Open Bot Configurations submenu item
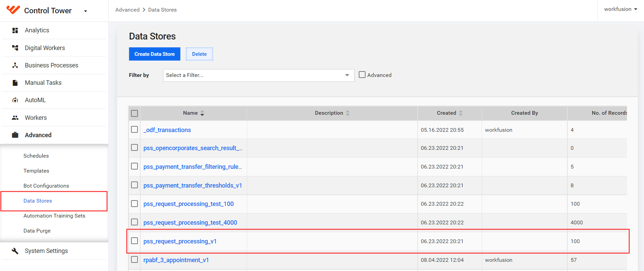The image size is (644, 271). 46,186
